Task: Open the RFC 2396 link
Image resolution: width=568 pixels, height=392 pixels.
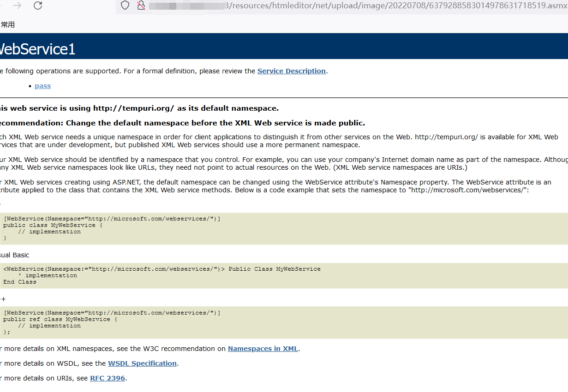Action: [108, 378]
